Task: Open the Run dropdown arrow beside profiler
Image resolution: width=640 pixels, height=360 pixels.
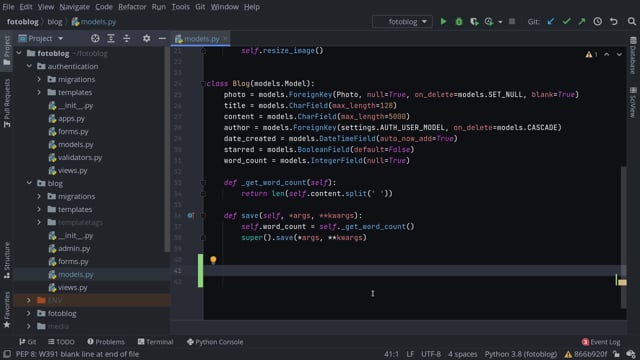Action: (500, 22)
